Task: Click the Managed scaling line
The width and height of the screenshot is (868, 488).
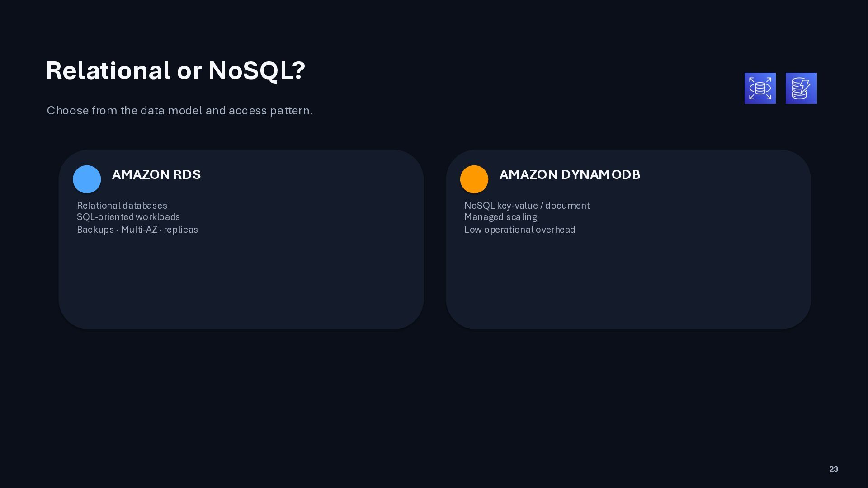Action: [500, 217]
